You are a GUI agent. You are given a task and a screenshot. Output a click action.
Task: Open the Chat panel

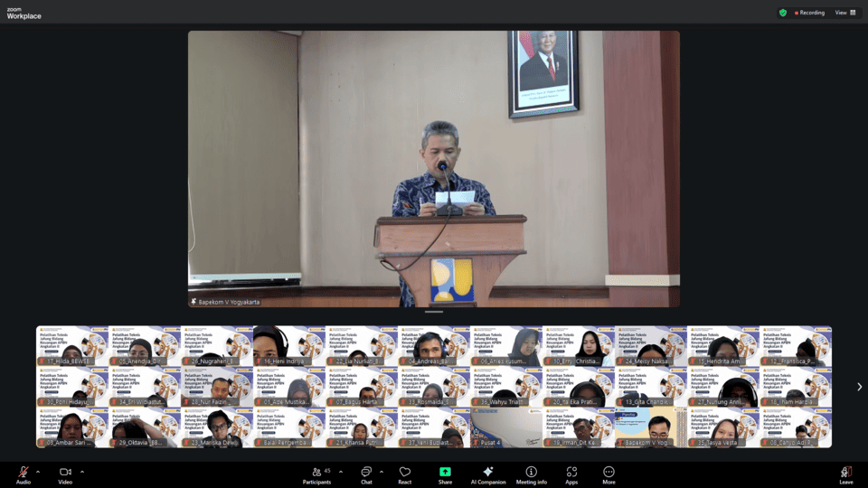pyautogui.click(x=366, y=473)
